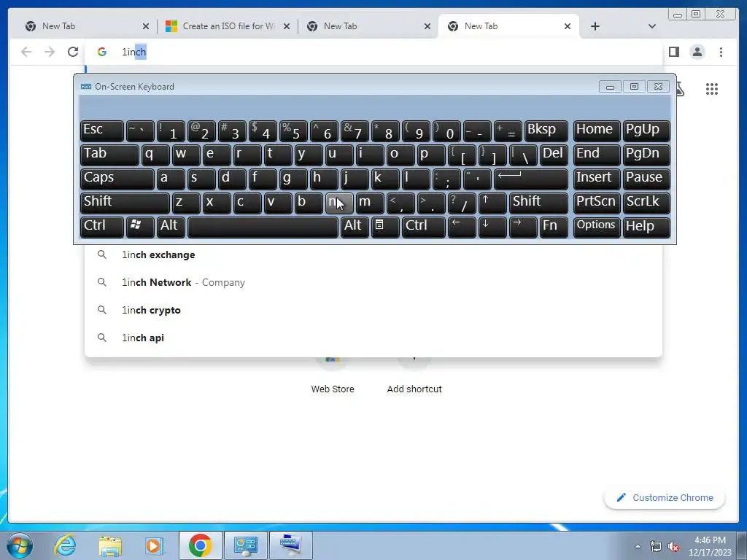
Task: Click the network tray icon
Action: pos(656,546)
